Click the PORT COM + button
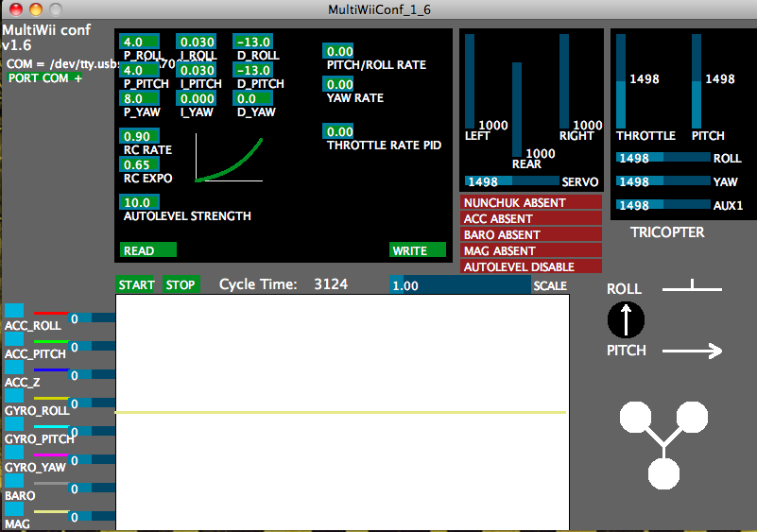 pos(44,77)
